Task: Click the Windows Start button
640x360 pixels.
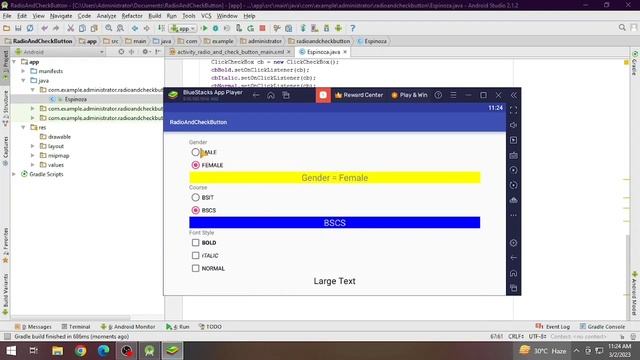Action: tap(11, 351)
